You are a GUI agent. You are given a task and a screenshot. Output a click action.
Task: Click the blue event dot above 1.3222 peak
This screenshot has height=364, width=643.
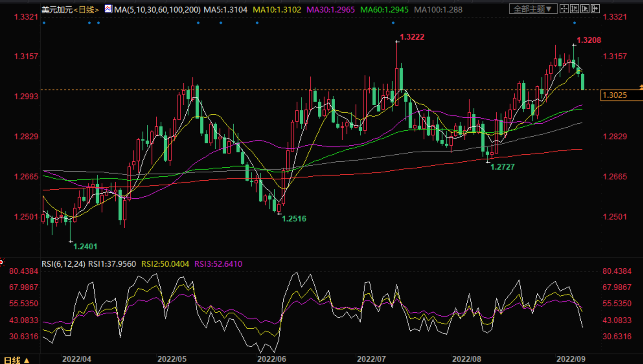click(x=393, y=23)
